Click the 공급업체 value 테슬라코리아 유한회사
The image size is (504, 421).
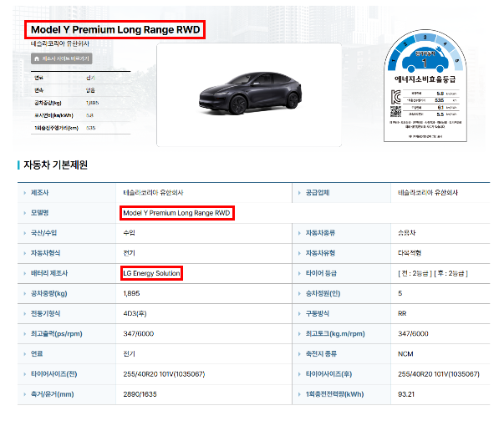point(428,193)
